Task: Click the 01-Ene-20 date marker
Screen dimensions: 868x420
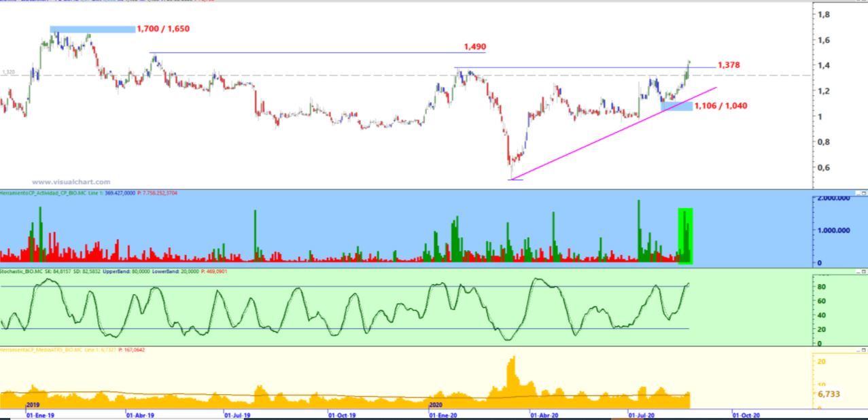Action: (x=443, y=415)
